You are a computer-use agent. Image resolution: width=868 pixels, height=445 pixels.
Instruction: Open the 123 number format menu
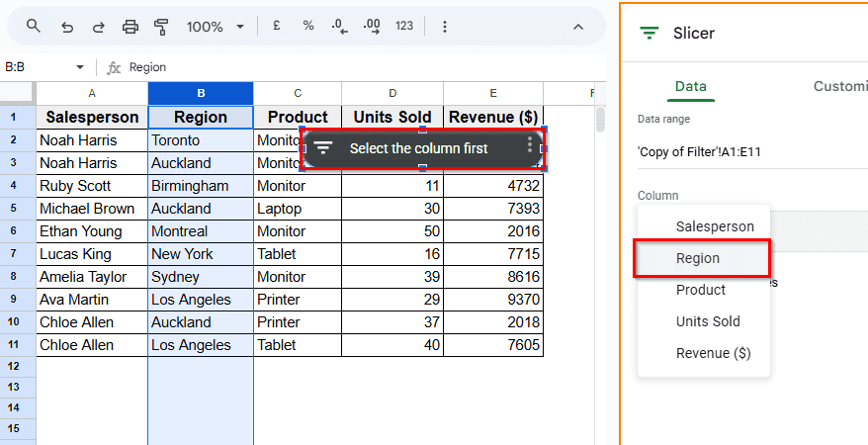point(403,27)
